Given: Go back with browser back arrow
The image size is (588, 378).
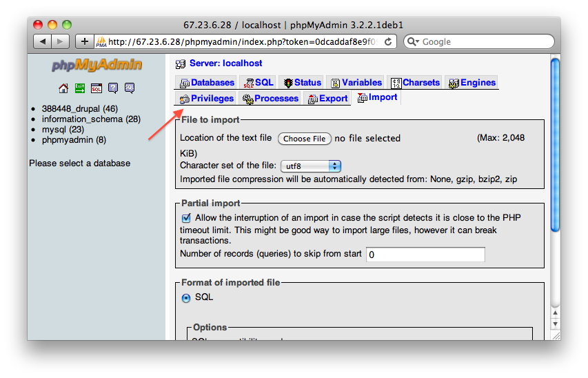Looking at the screenshot, I should (x=42, y=41).
